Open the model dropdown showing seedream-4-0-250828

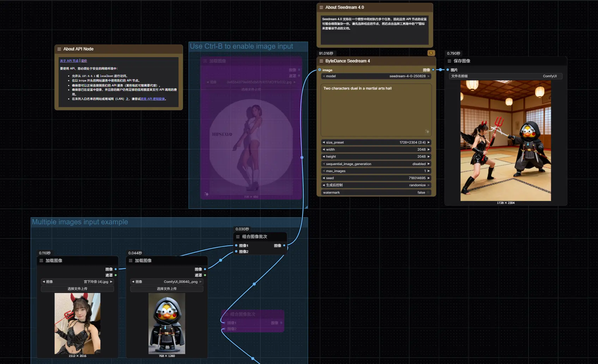(376, 76)
